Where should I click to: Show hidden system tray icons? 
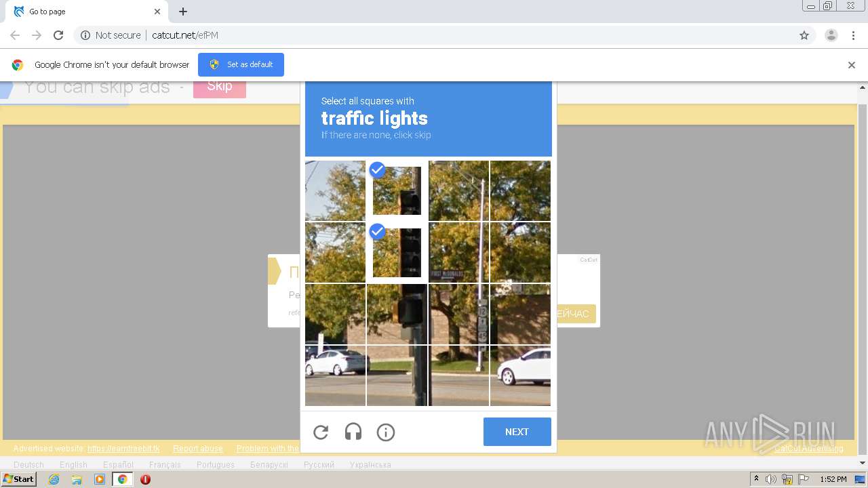[757, 479]
